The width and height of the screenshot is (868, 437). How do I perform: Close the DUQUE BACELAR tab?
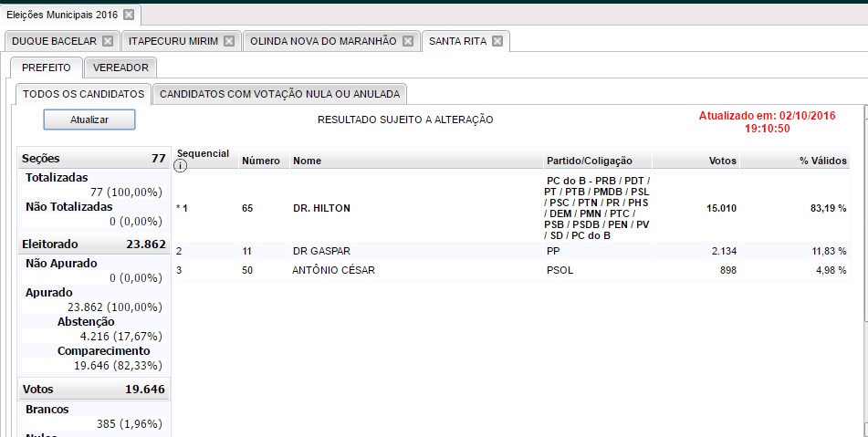108,41
